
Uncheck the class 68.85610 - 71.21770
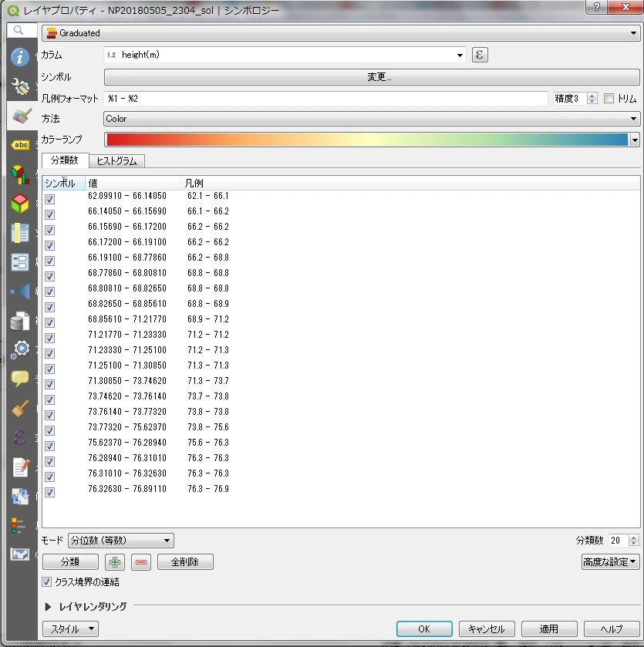[49, 322]
